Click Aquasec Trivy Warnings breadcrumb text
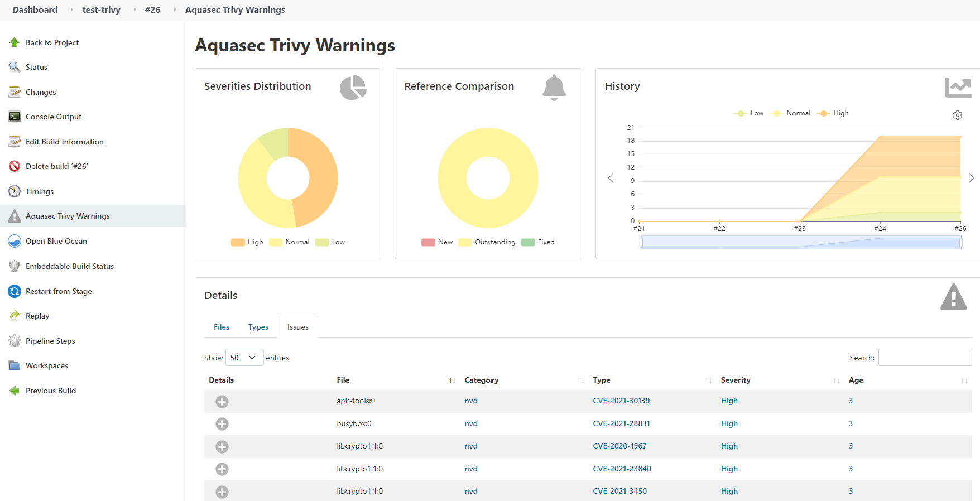The height and width of the screenshot is (501, 980). tap(235, 10)
